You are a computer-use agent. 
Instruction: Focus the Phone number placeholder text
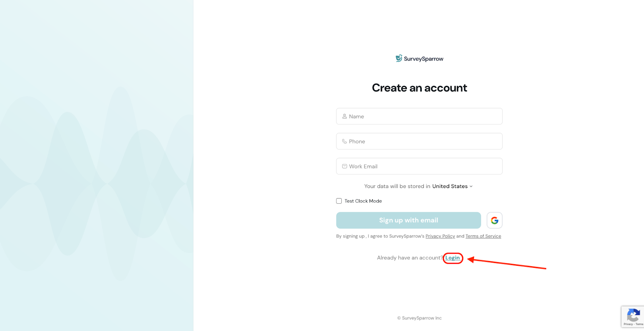pyautogui.click(x=357, y=141)
